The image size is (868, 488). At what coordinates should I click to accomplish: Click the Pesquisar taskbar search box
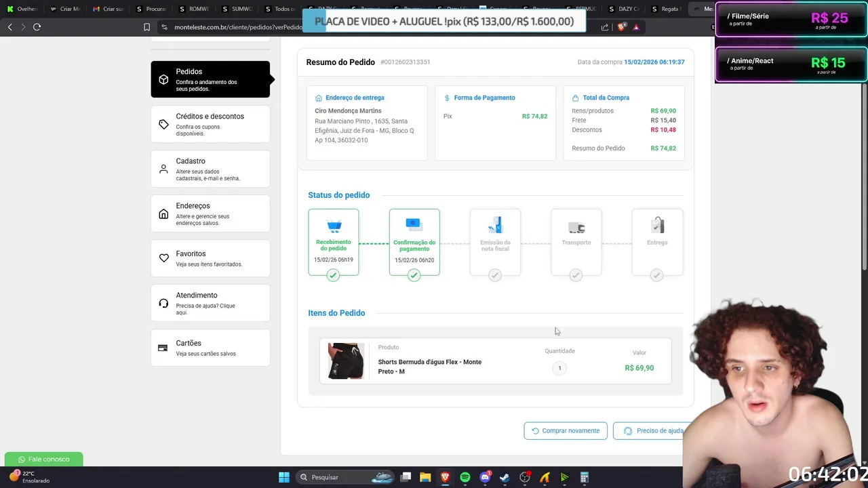346,477
